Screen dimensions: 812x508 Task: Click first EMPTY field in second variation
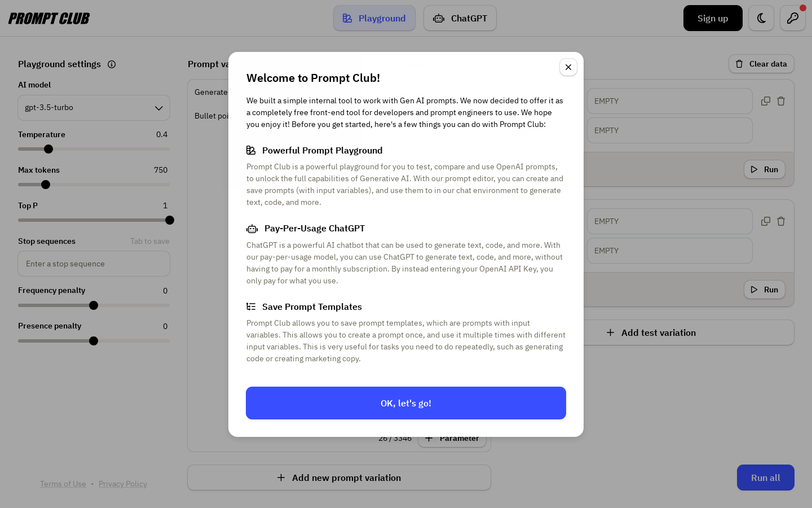pyautogui.click(x=670, y=221)
